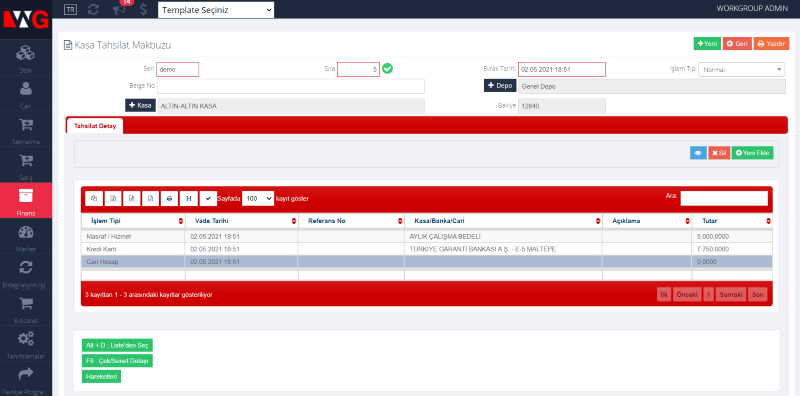Go to Önceki previous page
The width and height of the screenshot is (800, 396).
[x=687, y=294]
